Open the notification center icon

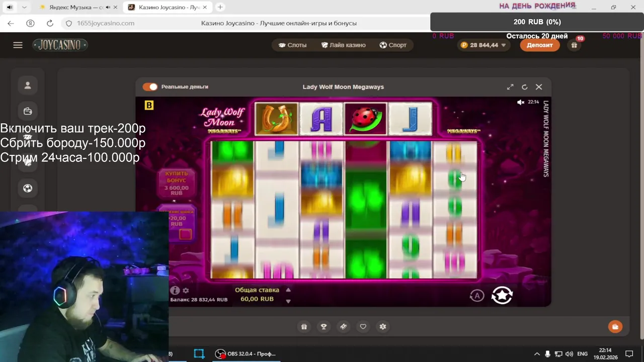pyautogui.click(x=629, y=354)
